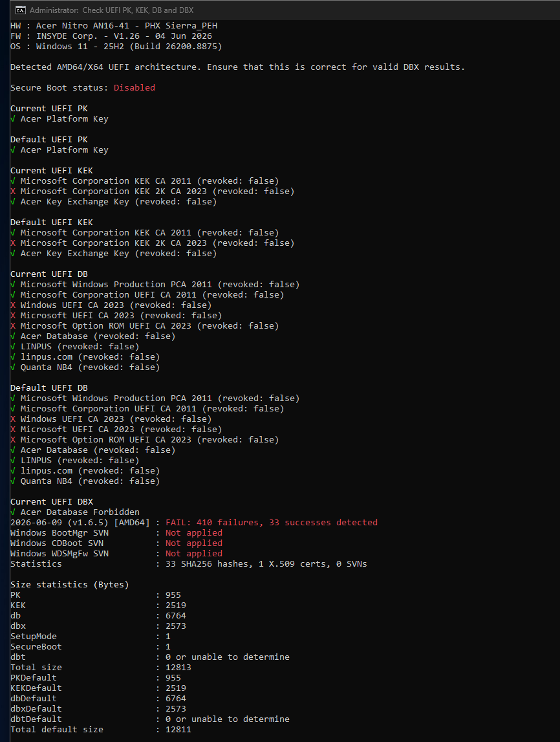Click green check beside Acer Database Forbidden
This screenshot has height=742, width=560.
click(13, 512)
